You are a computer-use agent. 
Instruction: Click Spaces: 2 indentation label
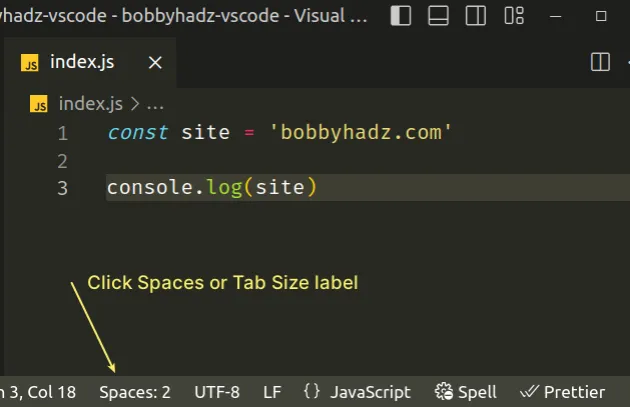pyautogui.click(x=135, y=392)
